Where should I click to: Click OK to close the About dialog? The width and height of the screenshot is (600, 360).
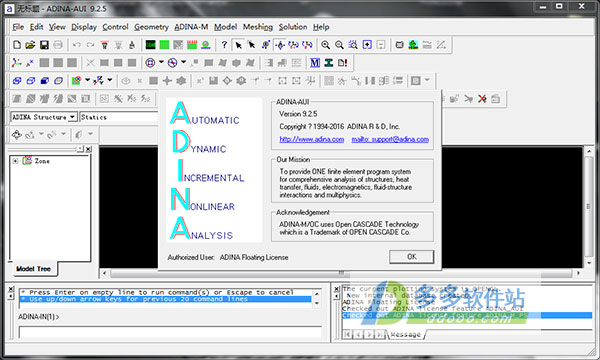tap(412, 257)
